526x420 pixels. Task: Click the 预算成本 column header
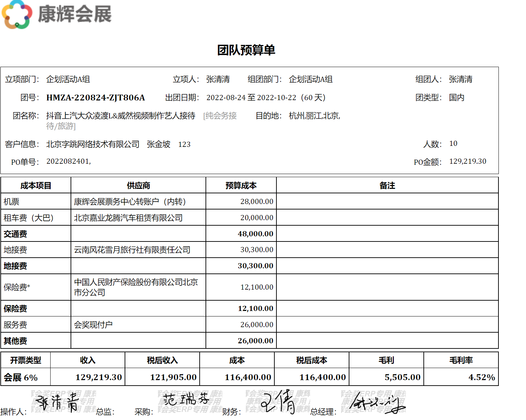(x=241, y=186)
